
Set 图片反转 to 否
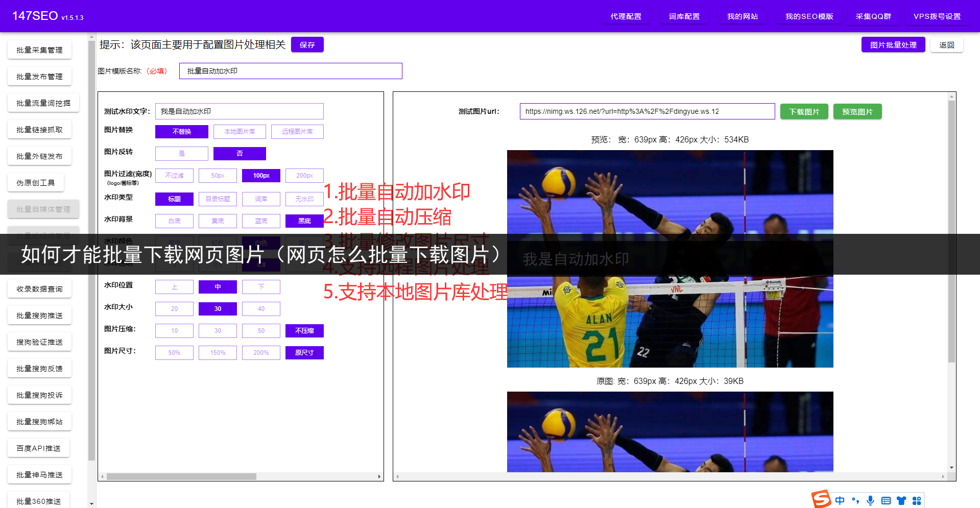coord(240,154)
